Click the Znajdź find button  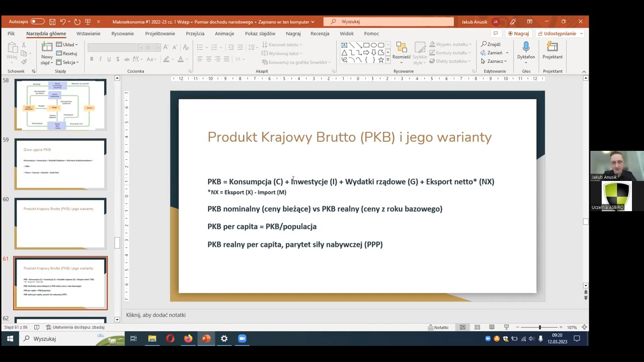[491, 44]
